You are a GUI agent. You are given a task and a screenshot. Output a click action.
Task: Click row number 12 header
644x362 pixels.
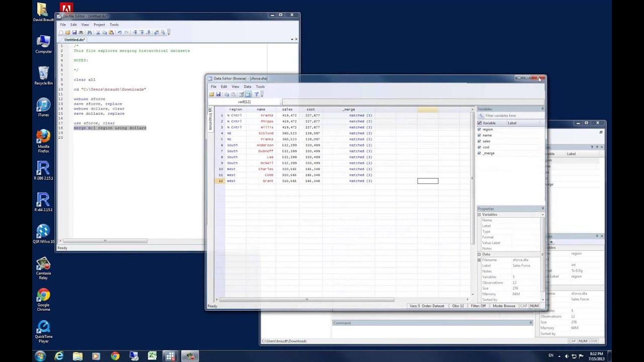[x=220, y=181]
